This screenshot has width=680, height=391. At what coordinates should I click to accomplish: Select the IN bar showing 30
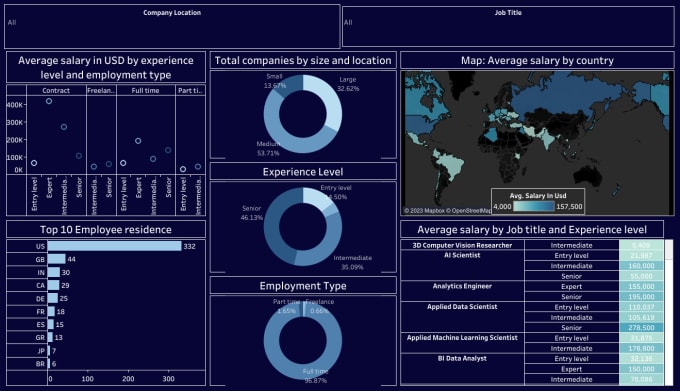tap(54, 272)
